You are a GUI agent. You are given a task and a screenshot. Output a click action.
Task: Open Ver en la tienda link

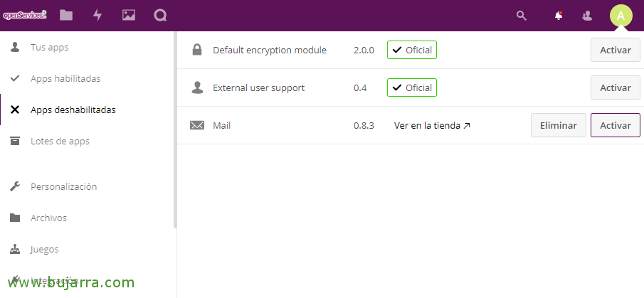click(432, 125)
